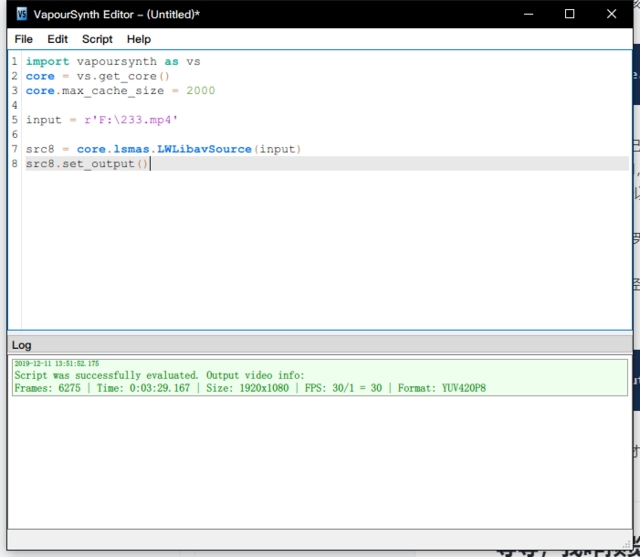Open the Edit menu
This screenshot has height=557, width=640.
coord(57,39)
